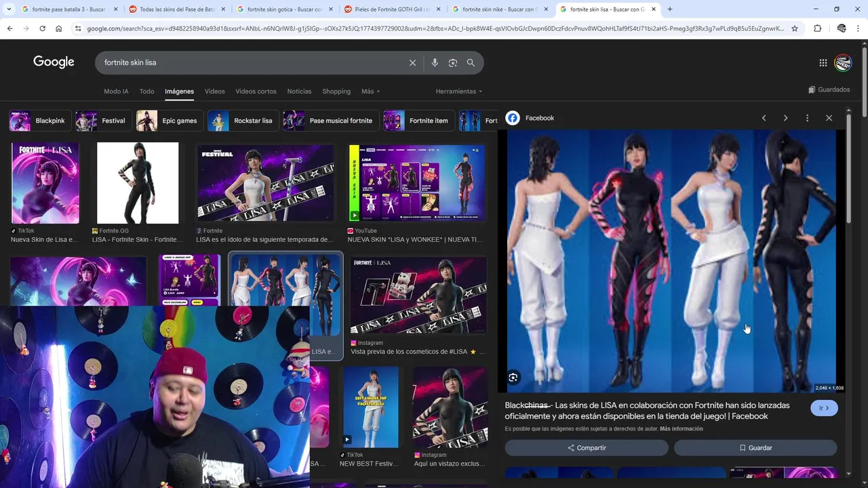Expand the Más dropdown

[370, 91]
